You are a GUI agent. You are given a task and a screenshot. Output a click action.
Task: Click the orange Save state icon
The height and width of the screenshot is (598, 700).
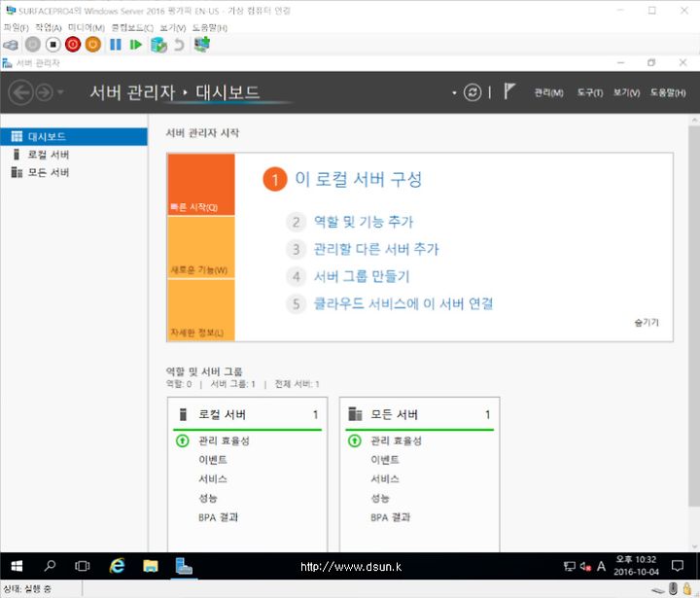coord(93,44)
